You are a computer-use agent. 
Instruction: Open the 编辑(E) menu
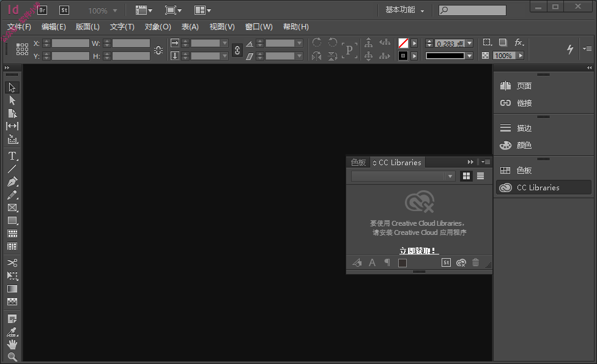tap(54, 27)
